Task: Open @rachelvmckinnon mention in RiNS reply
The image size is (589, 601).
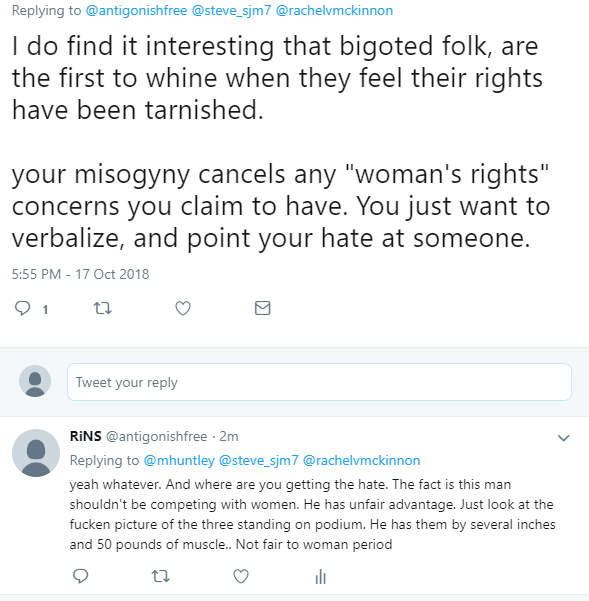Action: [361, 460]
